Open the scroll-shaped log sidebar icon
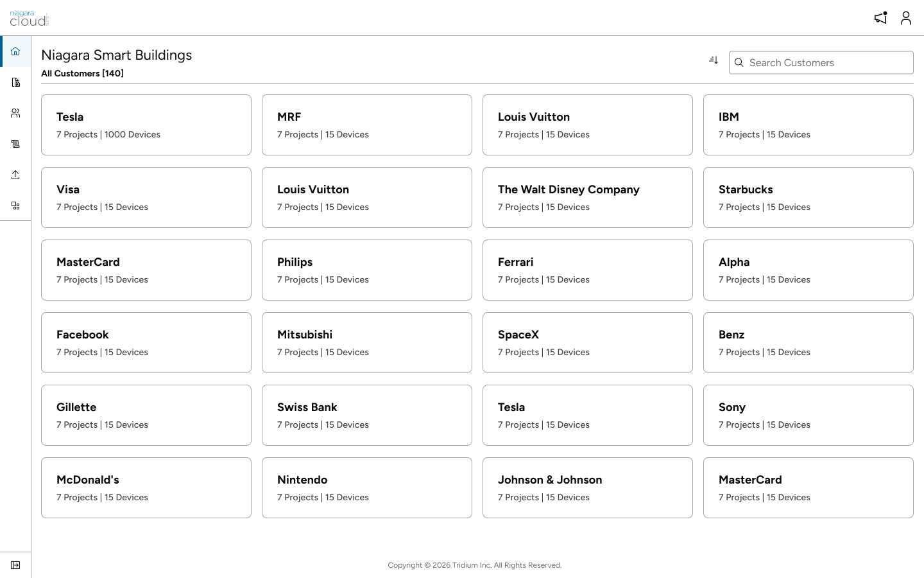This screenshot has width=924, height=578. click(x=15, y=144)
